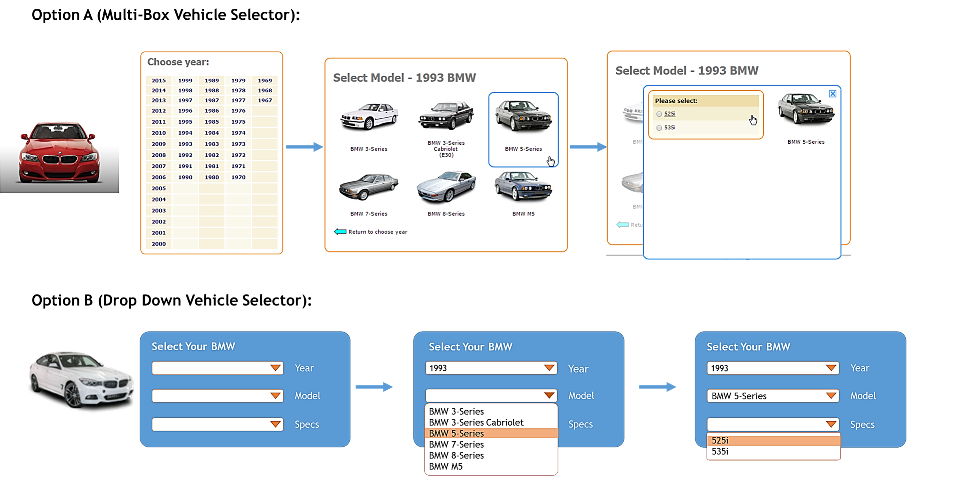Pick year 1967 in Choose year grid
980x484 pixels.
265,101
